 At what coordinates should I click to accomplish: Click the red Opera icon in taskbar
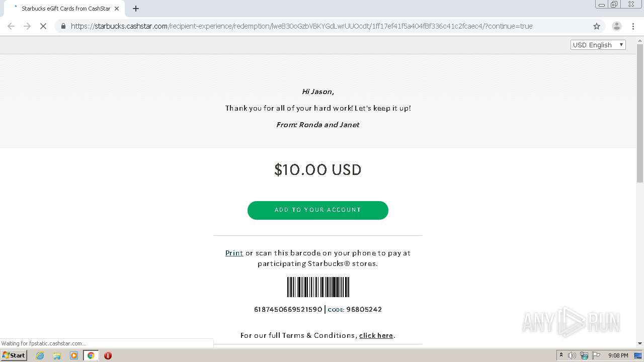(x=108, y=355)
